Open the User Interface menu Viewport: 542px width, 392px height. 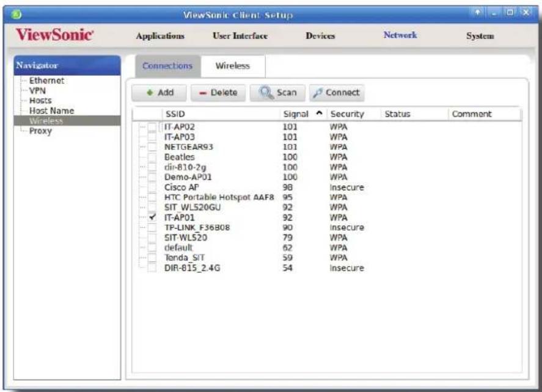click(240, 36)
